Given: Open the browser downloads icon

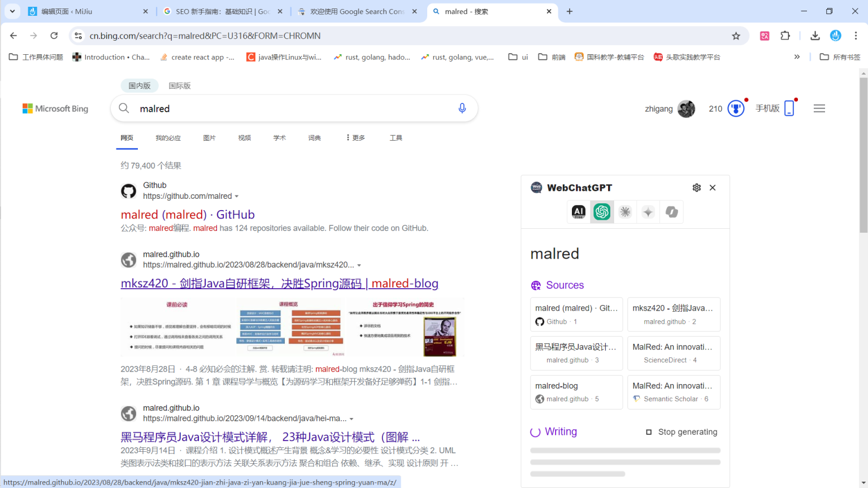Looking at the screenshot, I should pos(815,36).
